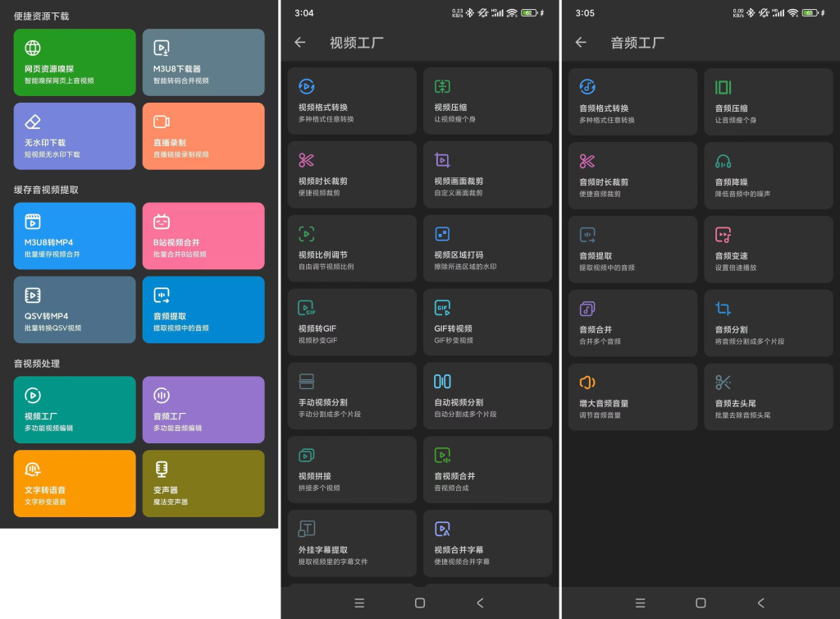Open 音频时长裁剪 in the 音频工厂 screen

(632, 175)
